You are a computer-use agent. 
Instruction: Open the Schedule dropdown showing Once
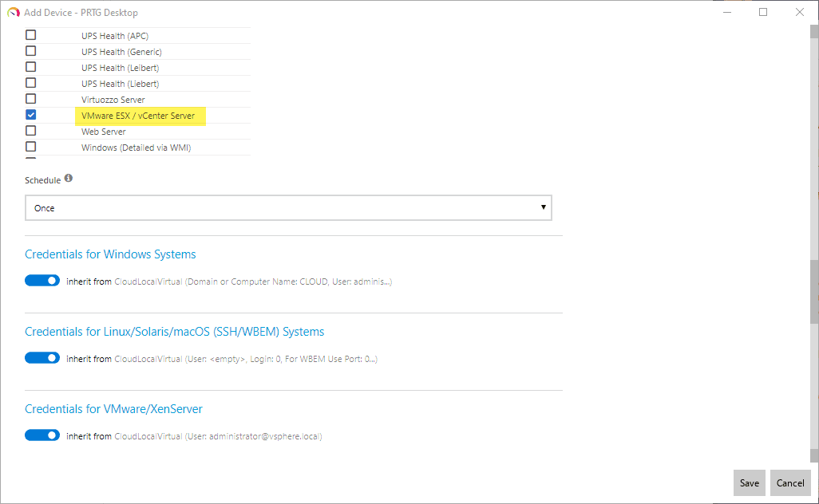288,208
